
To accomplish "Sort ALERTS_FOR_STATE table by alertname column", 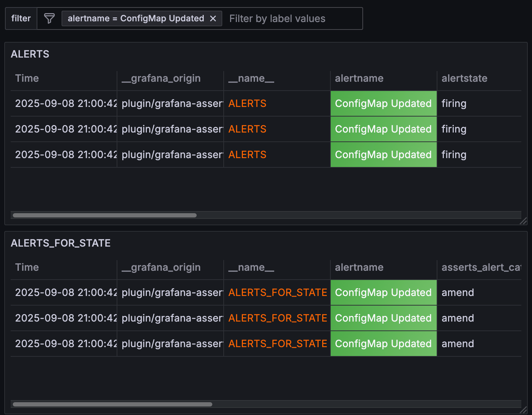I will 359,268.
